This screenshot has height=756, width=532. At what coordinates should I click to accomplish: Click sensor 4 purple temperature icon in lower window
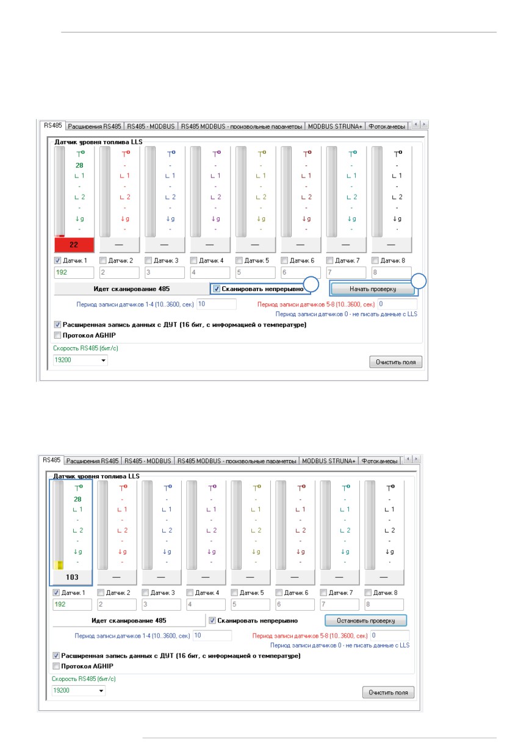[x=212, y=486]
